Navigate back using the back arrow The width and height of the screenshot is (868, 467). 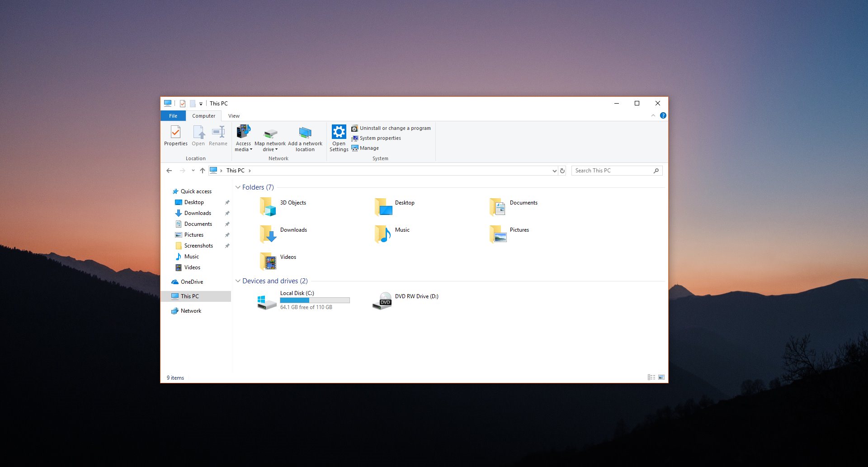[x=169, y=170]
